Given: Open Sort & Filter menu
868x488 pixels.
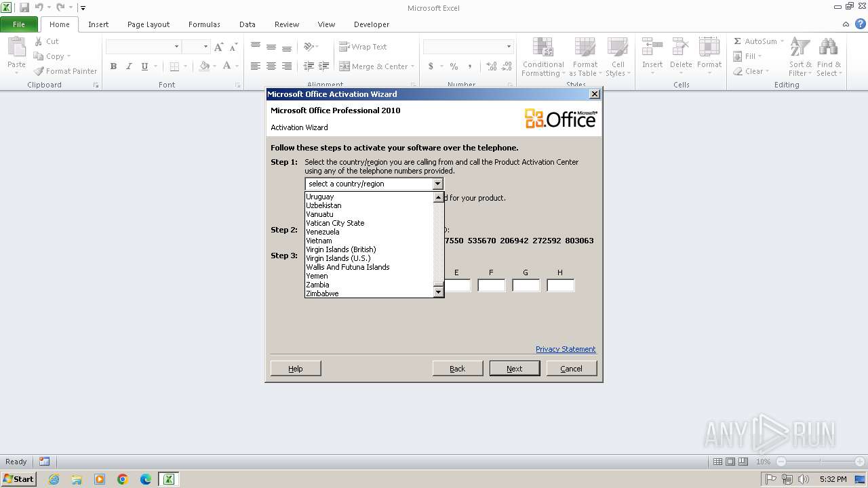Looking at the screenshot, I should 800,58.
